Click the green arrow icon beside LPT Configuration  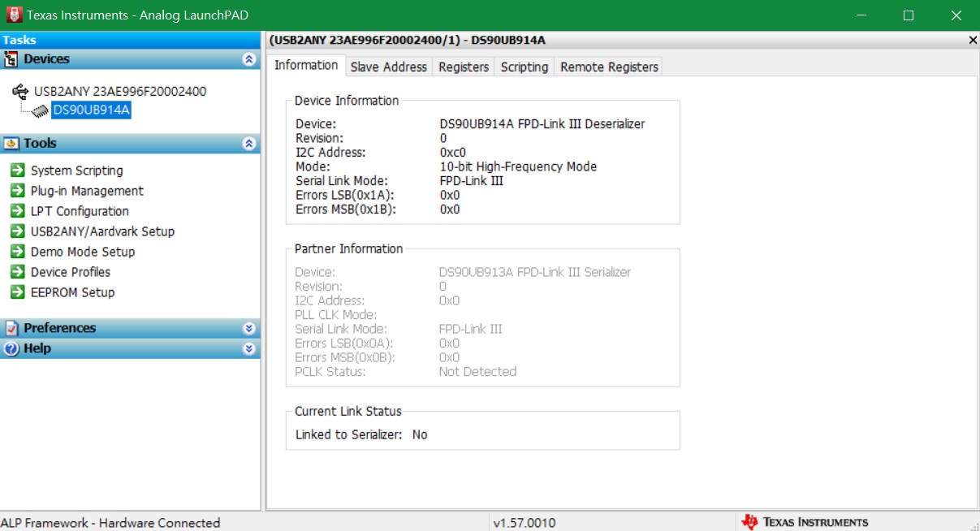click(17, 210)
